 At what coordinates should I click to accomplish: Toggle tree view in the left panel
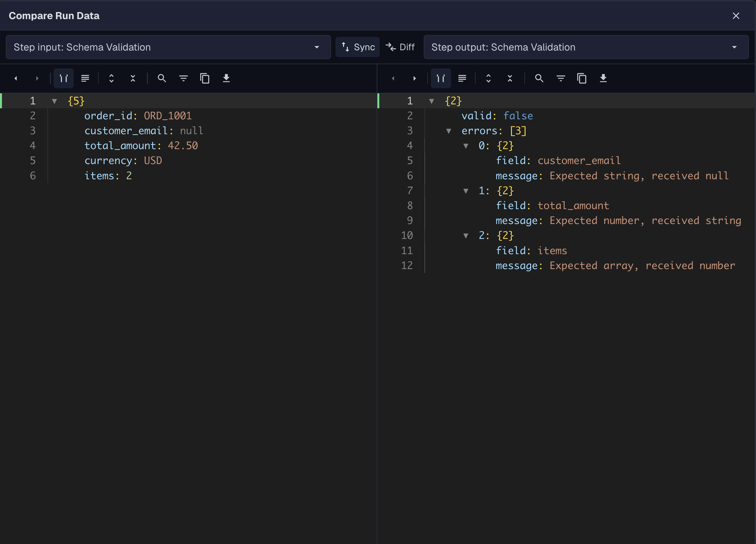pyautogui.click(x=63, y=78)
